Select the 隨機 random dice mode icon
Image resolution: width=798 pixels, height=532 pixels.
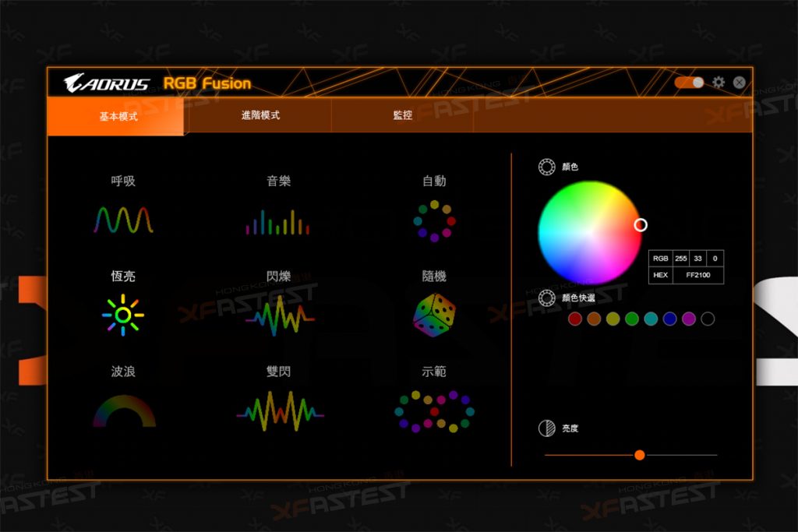coord(434,315)
